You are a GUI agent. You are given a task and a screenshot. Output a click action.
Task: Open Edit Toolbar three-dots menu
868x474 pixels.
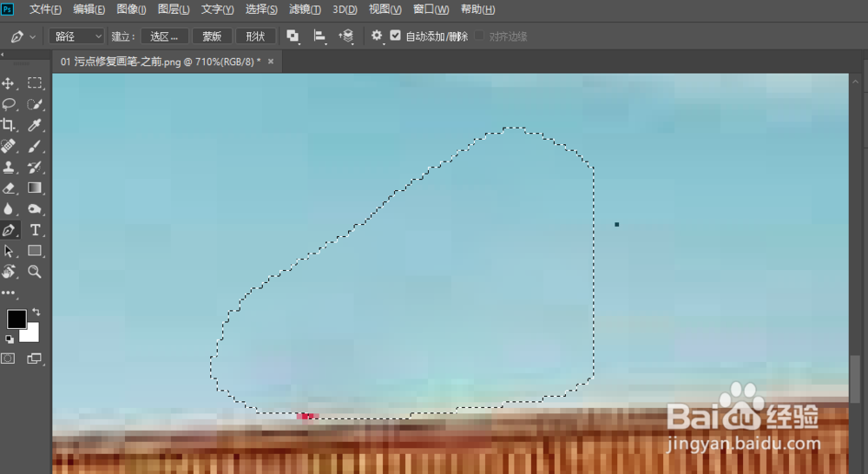point(9,293)
